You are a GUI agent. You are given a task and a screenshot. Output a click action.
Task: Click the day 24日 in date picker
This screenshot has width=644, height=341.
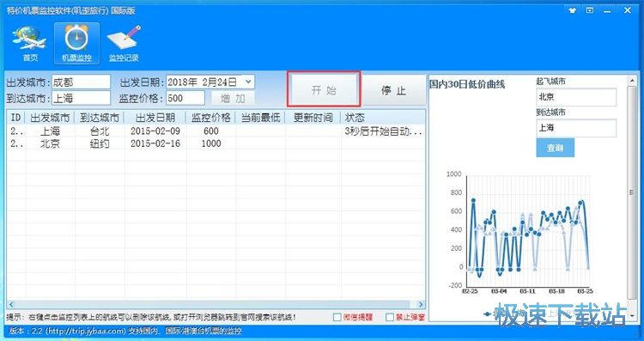[x=228, y=82]
